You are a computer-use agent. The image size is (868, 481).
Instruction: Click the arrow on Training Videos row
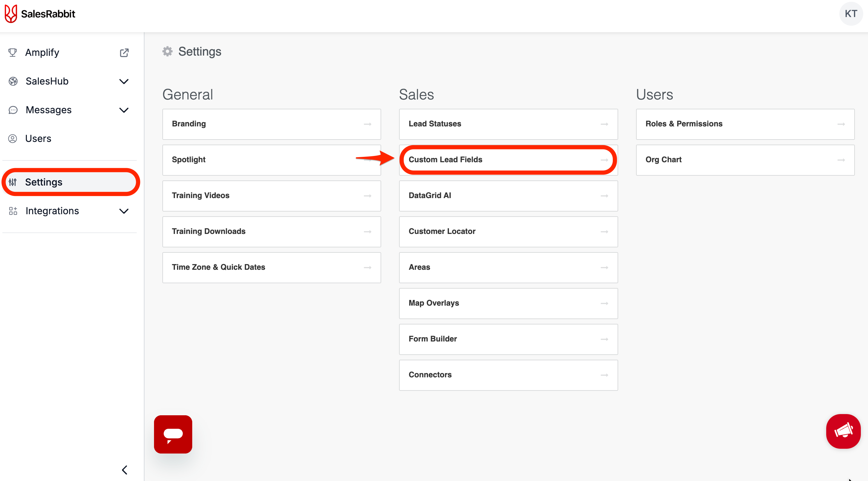(x=367, y=196)
